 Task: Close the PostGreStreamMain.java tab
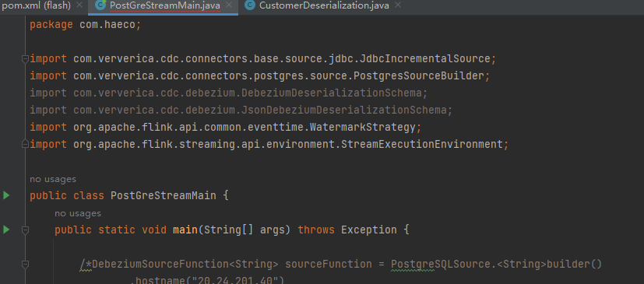(229, 5)
